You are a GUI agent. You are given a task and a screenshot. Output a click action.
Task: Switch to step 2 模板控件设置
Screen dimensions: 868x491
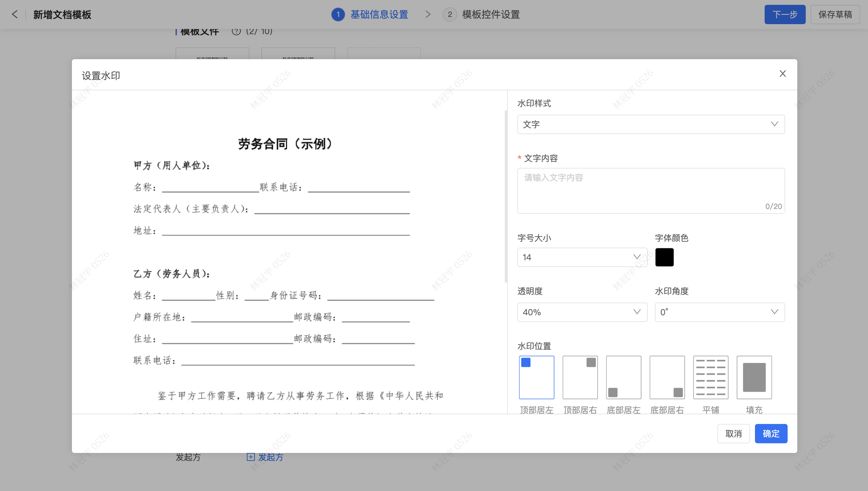481,14
